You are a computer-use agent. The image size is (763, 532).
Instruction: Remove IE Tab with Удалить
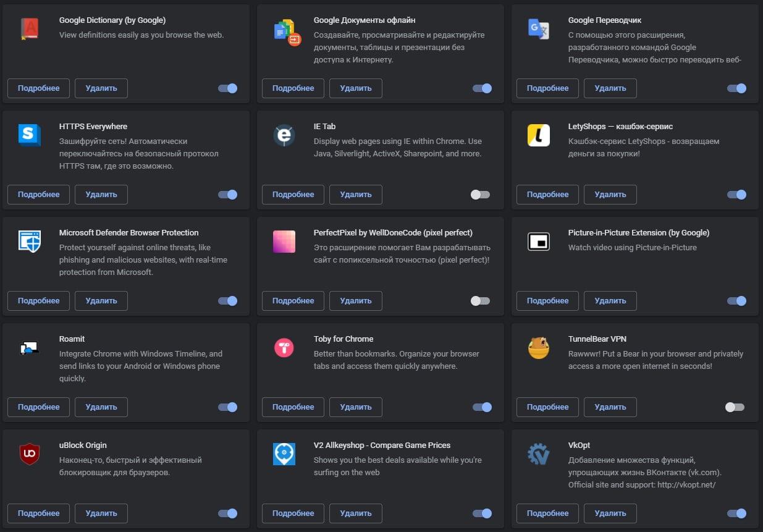tap(356, 195)
